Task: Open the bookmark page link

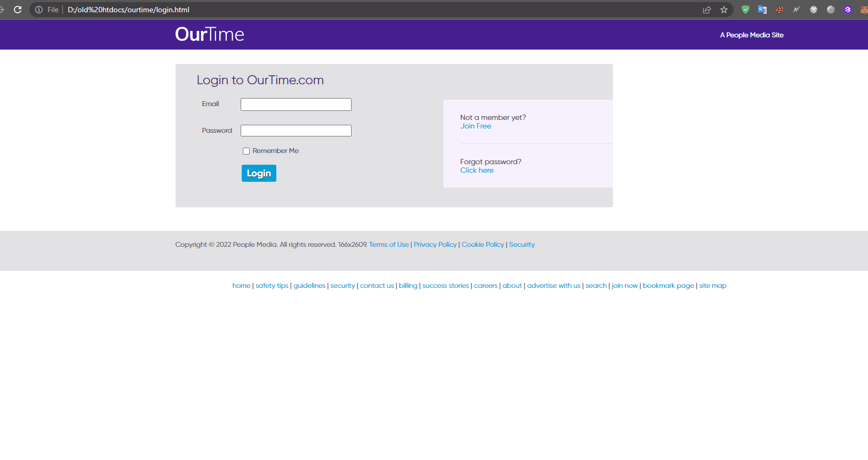Action: pyautogui.click(x=668, y=286)
